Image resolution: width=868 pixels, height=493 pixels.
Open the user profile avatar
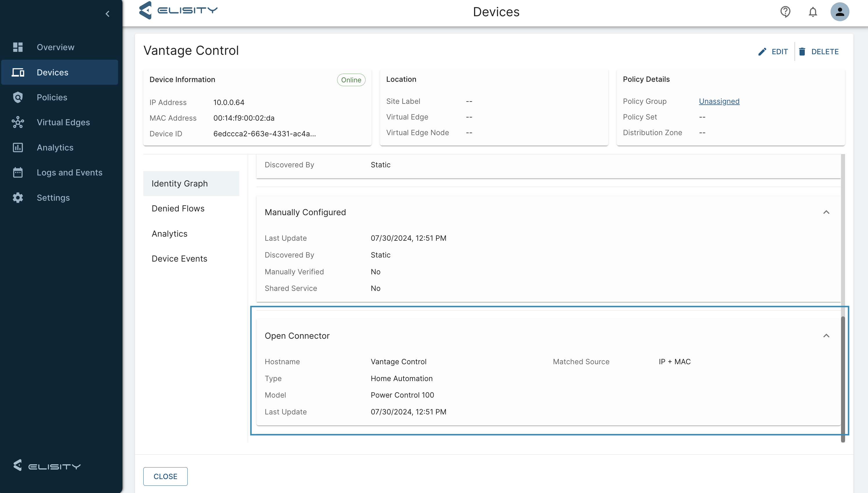coord(840,12)
